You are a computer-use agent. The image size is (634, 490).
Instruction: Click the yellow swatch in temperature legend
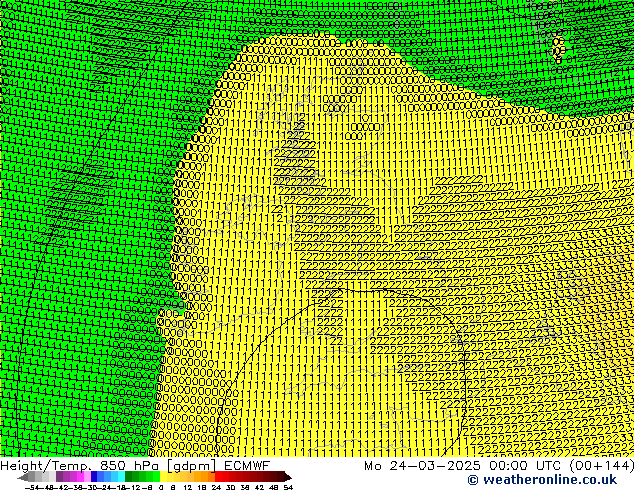tap(164, 477)
